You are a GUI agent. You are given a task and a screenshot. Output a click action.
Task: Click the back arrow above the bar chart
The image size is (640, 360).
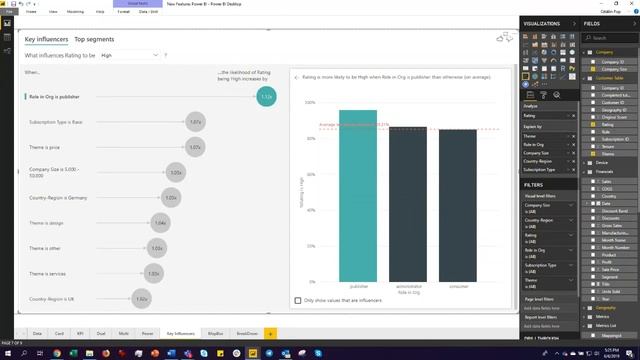tap(297, 77)
